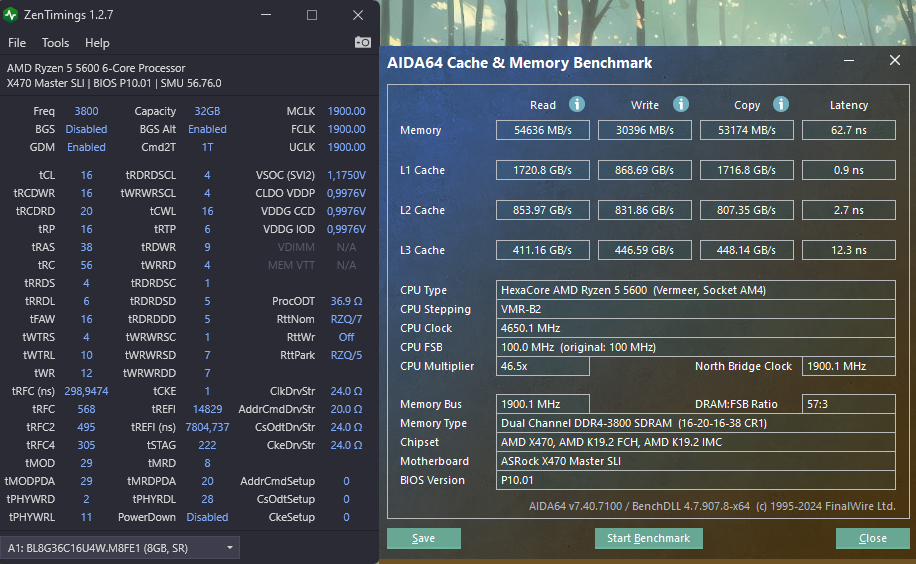Image resolution: width=916 pixels, height=564 pixels.
Task: Click the Capacity value 32GB
Action: [x=207, y=111]
